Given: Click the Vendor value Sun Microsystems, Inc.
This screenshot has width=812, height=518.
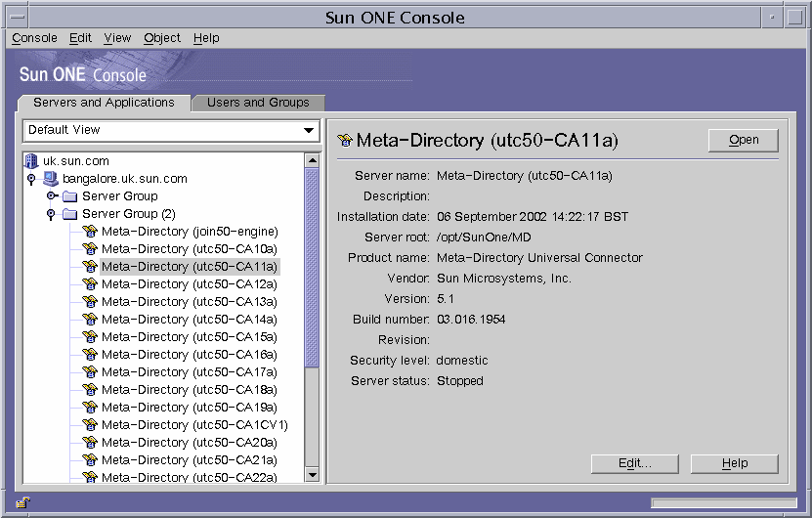Looking at the screenshot, I should tap(504, 279).
